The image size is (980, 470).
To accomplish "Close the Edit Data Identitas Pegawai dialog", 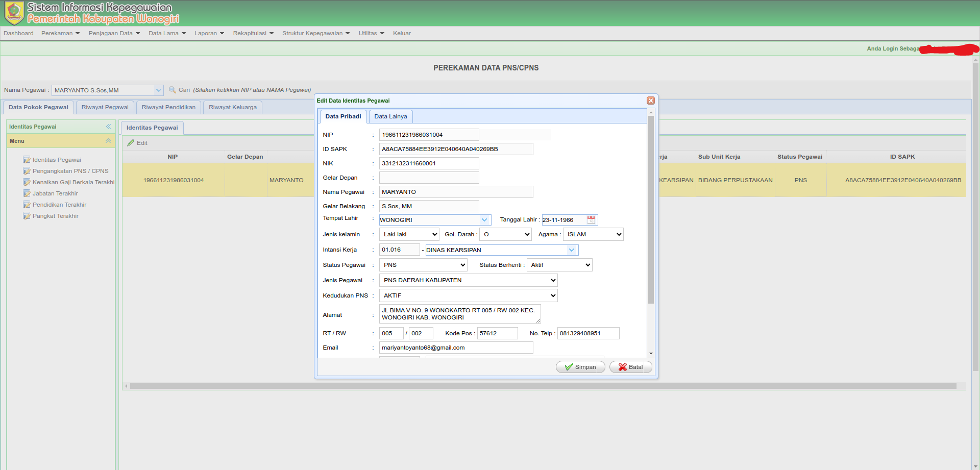I will pyautogui.click(x=651, y=101).
